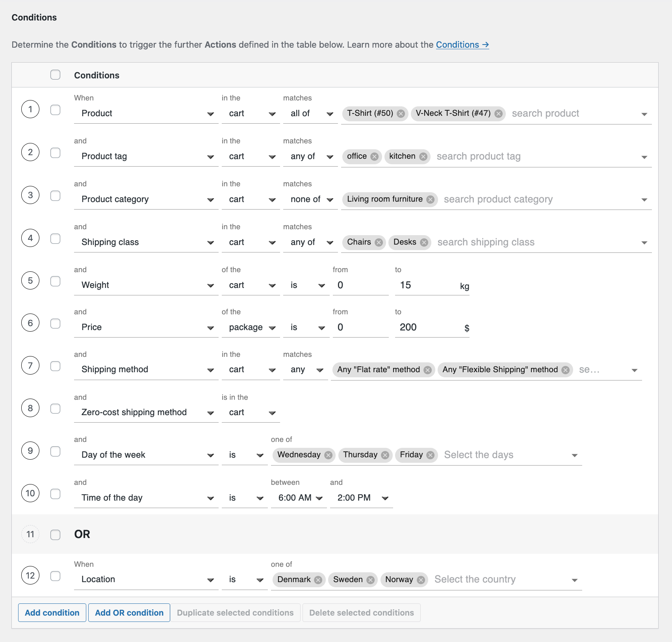Viewport: 672px width, 642px height.
Task: Remove Denmark from the location list
Action: pos(317,579)
